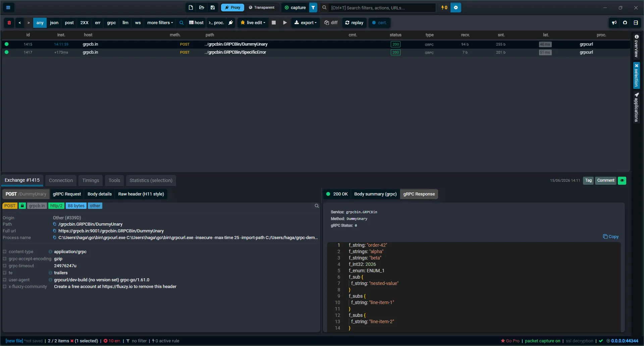Open the GitHub icon link
This screenshot has height=346, width=644.
(625, 22)
